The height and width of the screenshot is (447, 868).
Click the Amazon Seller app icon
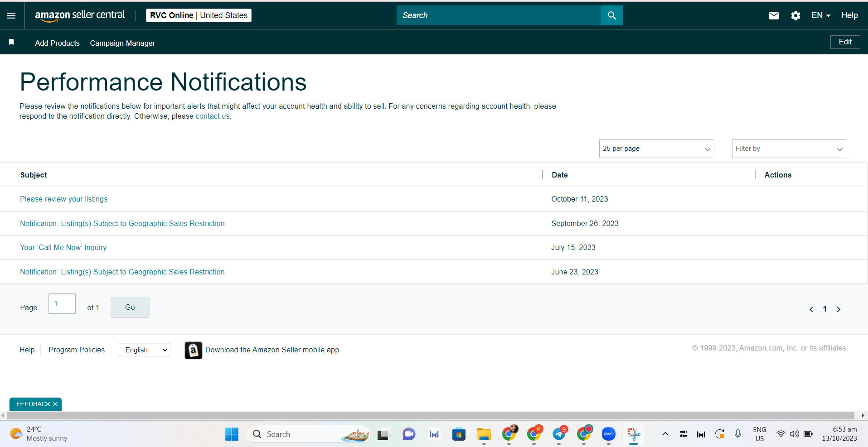point(194,350)
